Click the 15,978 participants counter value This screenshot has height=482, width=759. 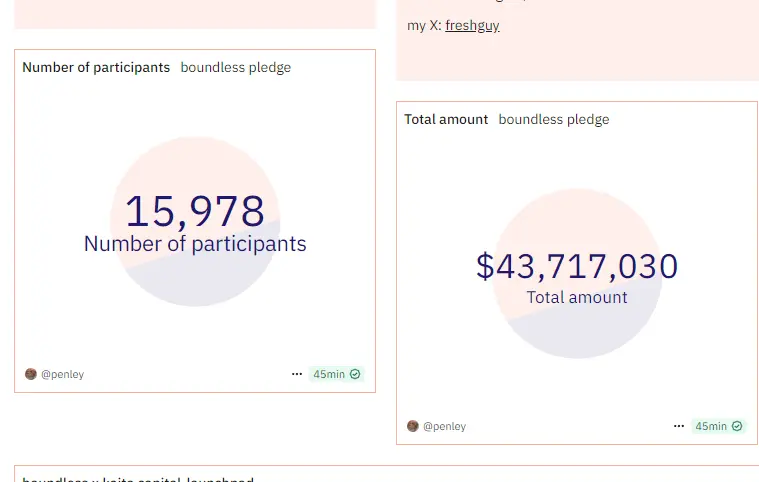pyautogui.click(x=195, y=211)
